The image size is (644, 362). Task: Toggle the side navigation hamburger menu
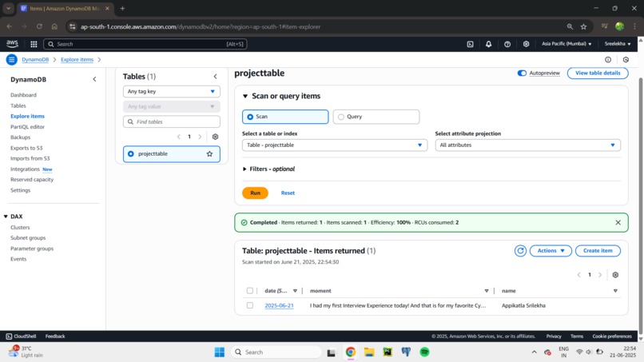[x=11, y=60]
